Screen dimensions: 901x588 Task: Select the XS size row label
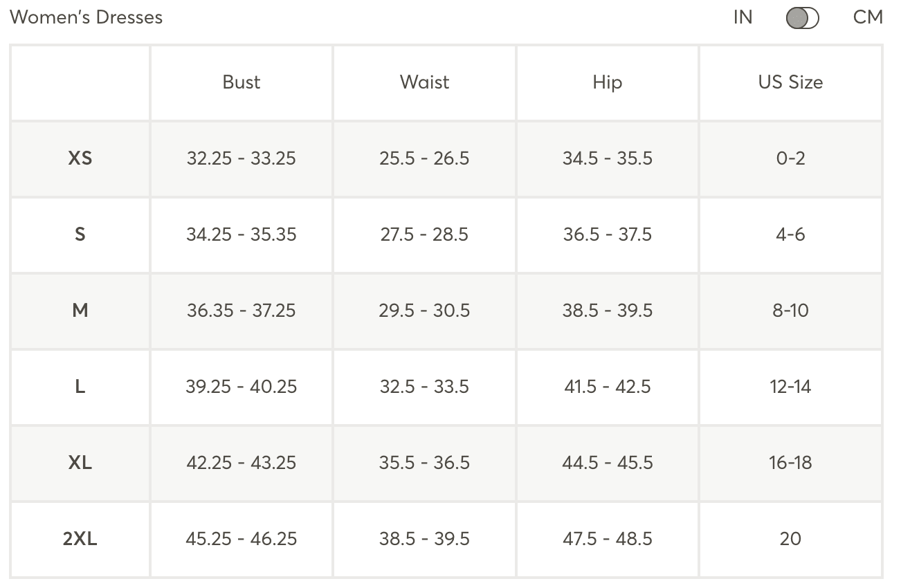tap(80, 158)
